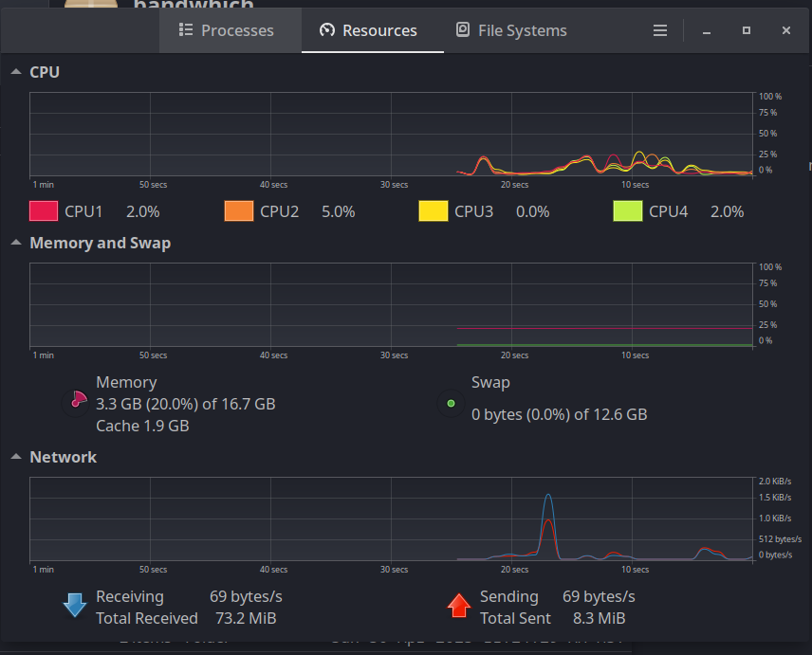This screenshot has width=812, height=655.
Task: Open the CPU4 green color picker
Action: tap(628, 211)
